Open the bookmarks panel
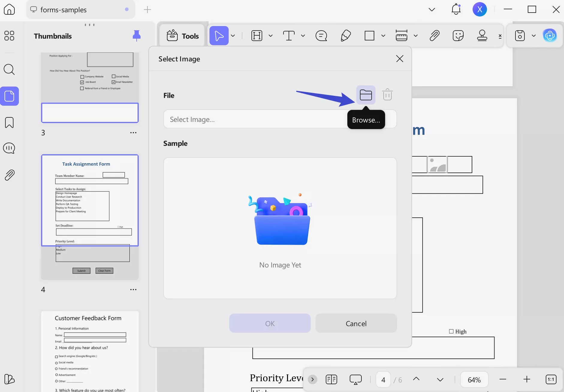The width and height of the screenshot is (564, 392). [x=9, y=122]
